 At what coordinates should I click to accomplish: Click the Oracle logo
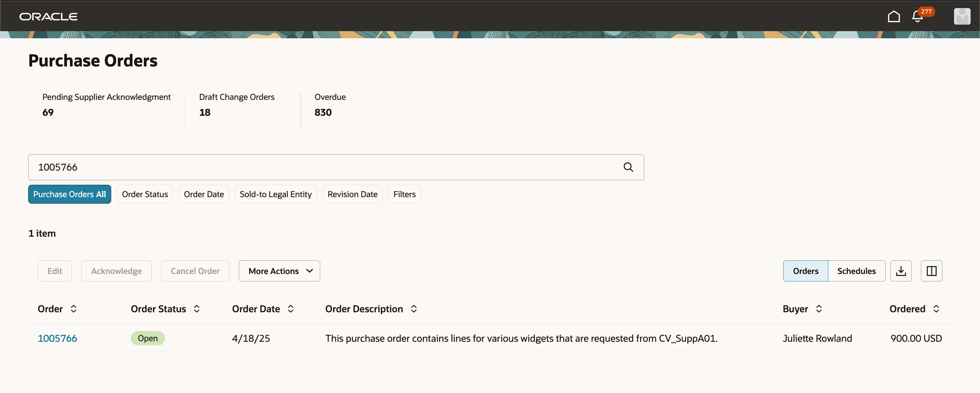click(48, 16)
